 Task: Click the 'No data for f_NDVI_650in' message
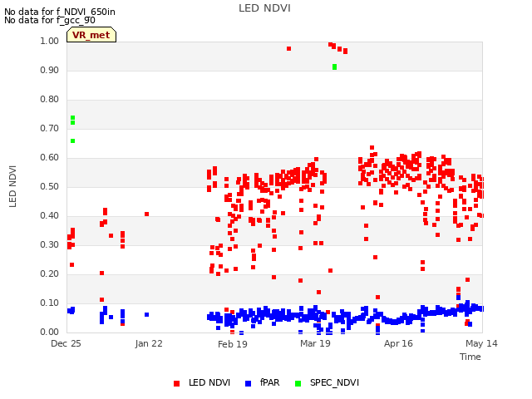pos(60,12)
